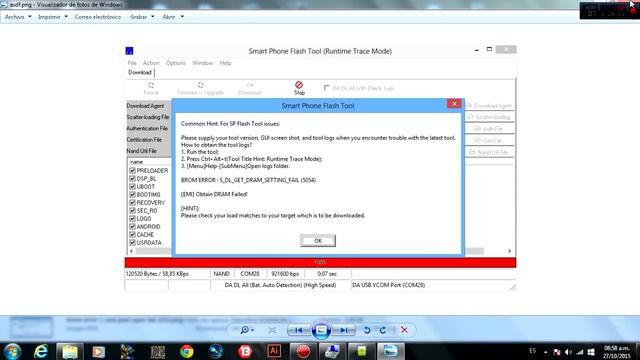The height and width of the screenshot is (360, 640).
Task: Toggle DA DL All With Check Sum checkbox
Action: (327, 88)
